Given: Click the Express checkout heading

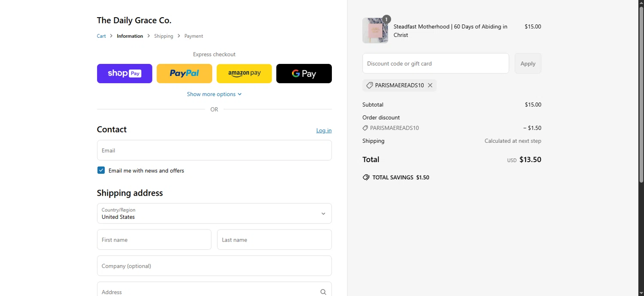Looking at the screenshot, I should [x=214, y=54].
